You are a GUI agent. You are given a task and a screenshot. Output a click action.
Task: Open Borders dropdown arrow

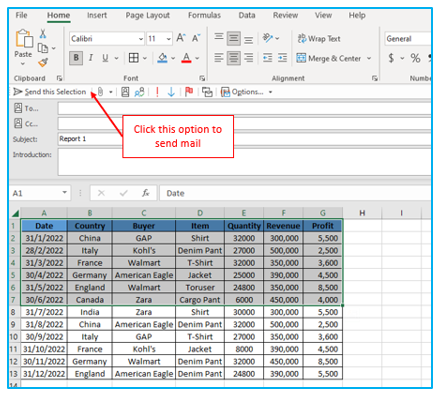click(145, 58)
